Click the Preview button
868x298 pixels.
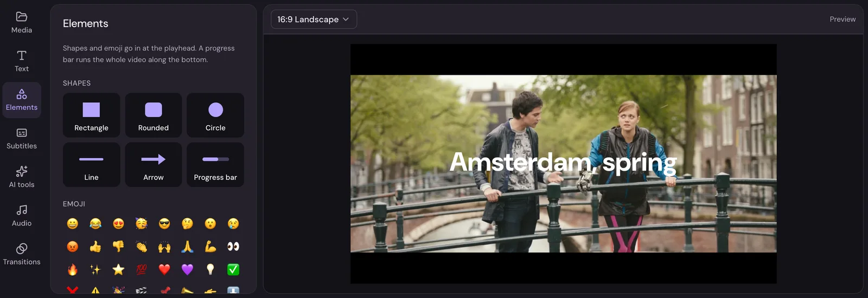pos(843,19)
